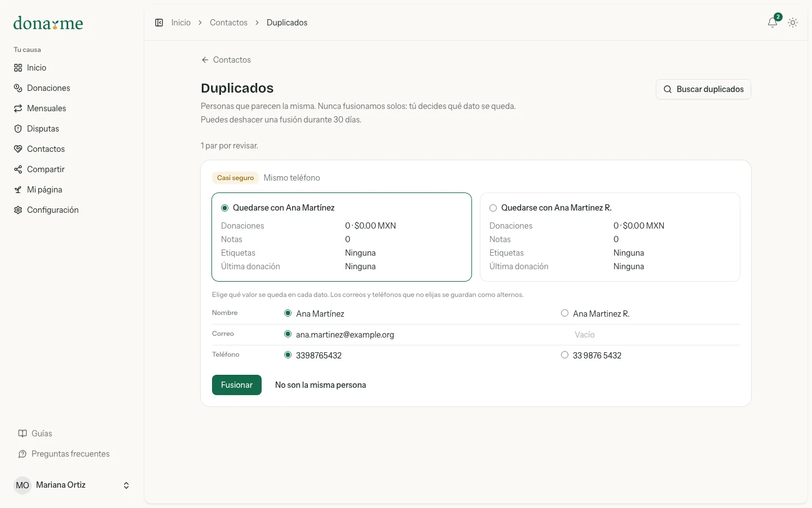Click the Buscar duplicados button
Screen dimensions: 812x508
tap(703, 89)
